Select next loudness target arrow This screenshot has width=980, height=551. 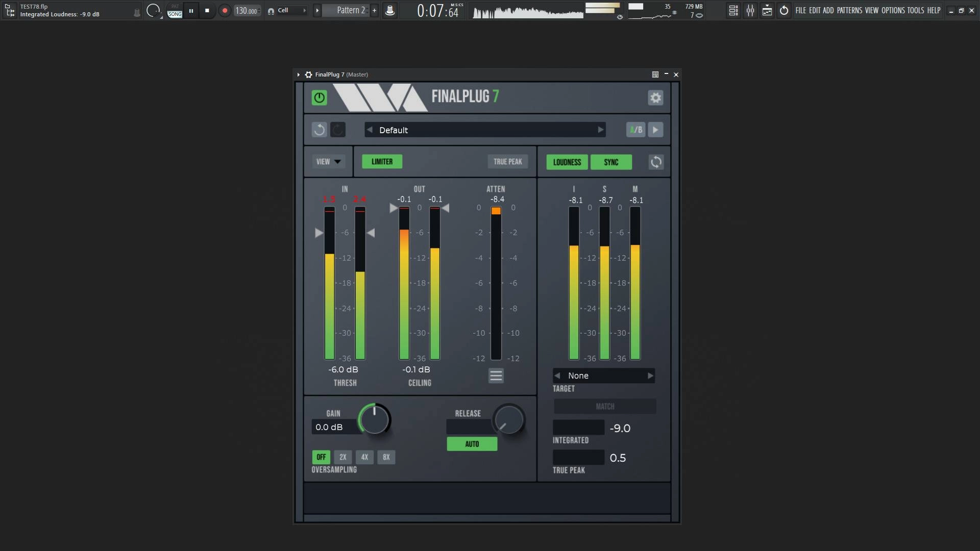[x=650, y=375]
